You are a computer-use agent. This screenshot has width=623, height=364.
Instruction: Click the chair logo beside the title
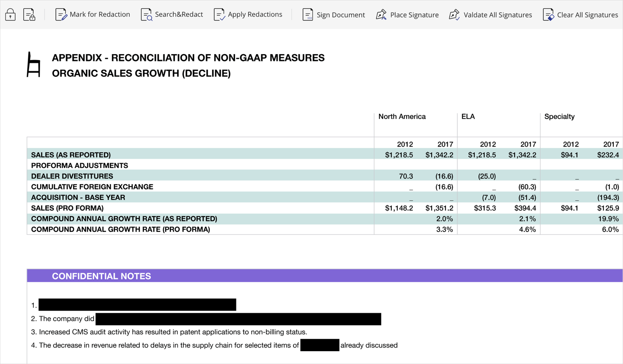(33, 65)
